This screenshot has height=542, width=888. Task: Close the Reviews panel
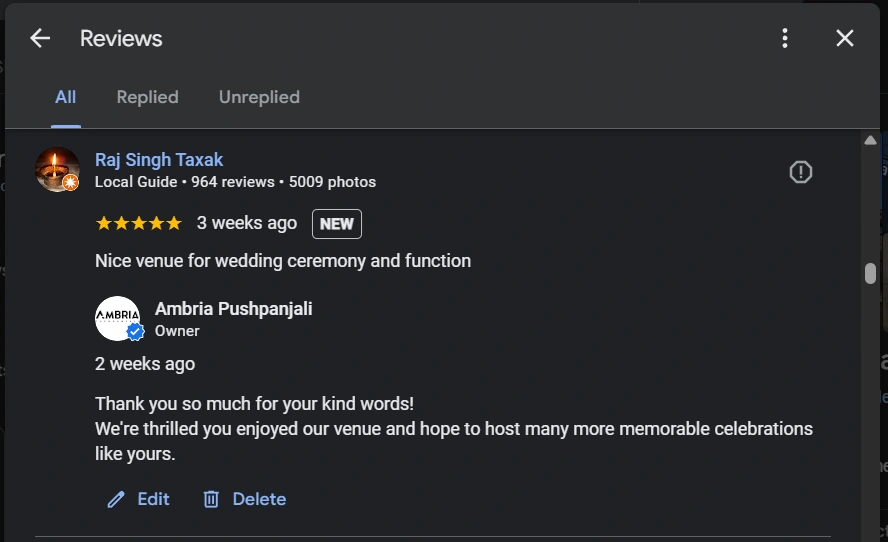coord(845,38)
